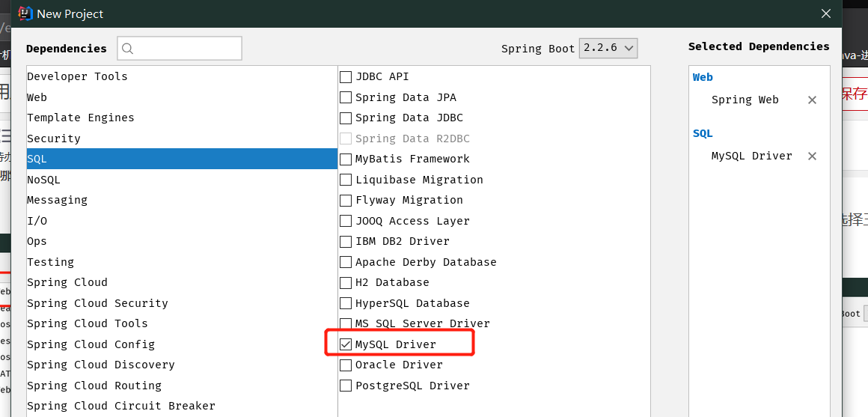Open the Testing category
This screenshot has width=868, height=417.
click(182, 261)
